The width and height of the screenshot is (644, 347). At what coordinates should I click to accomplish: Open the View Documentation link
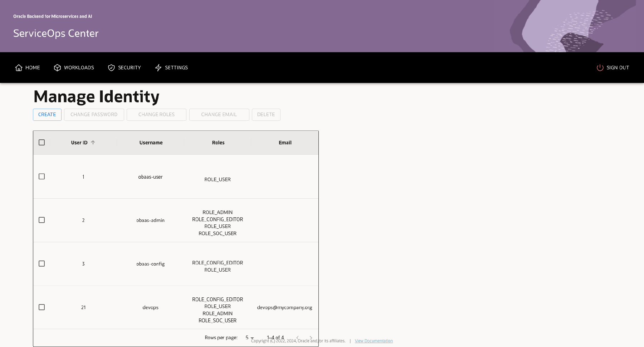point(374,341)
